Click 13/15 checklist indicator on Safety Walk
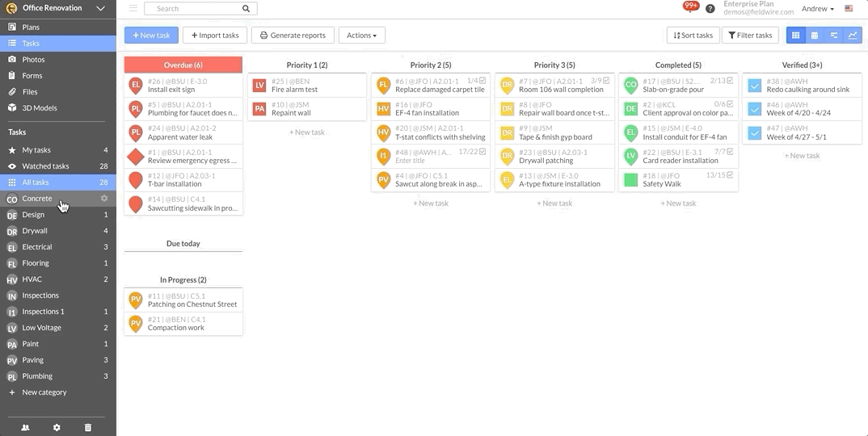 pyautogui.click(x=719, y=175)
